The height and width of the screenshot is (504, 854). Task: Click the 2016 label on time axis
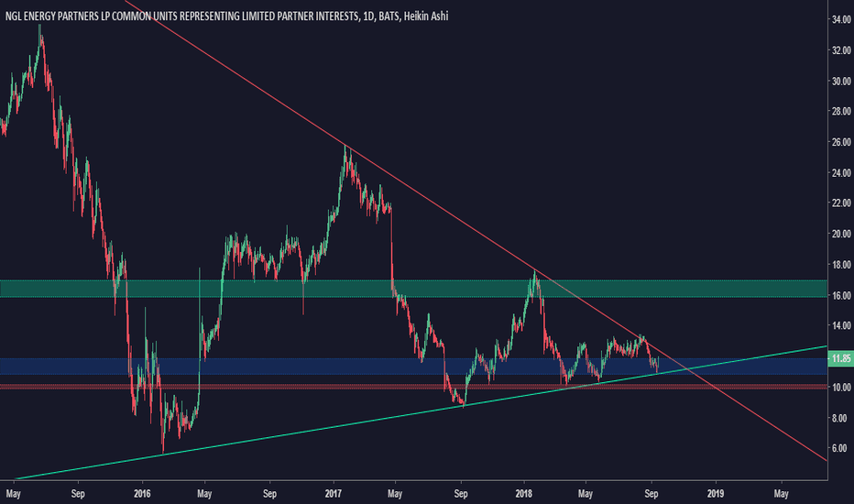pos(142,494)
